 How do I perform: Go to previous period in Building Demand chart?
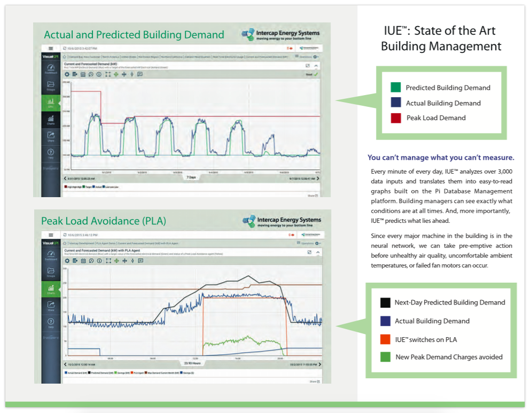[66, 178]
